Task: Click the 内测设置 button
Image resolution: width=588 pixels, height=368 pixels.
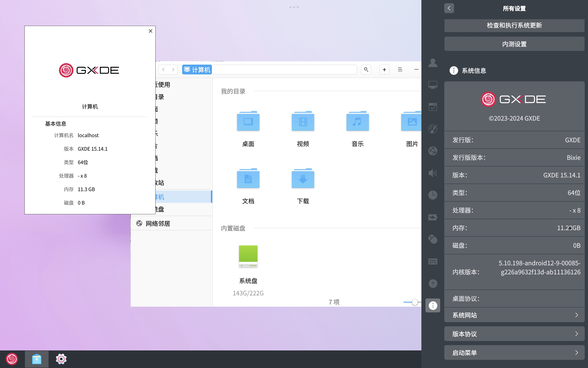Action: [x=514, y=44]
